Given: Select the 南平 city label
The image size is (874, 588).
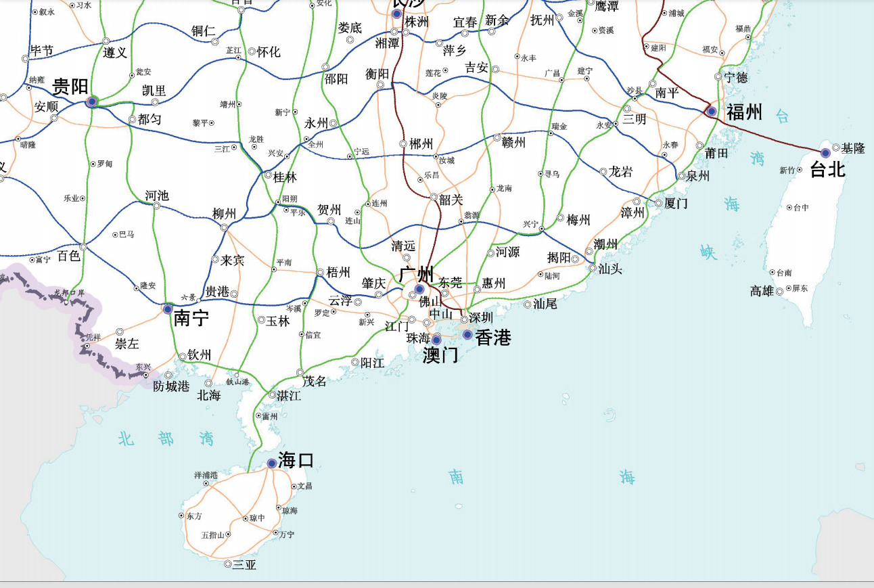Looking at the screenshot, I should pyautogui.click(x=667, y=93).
